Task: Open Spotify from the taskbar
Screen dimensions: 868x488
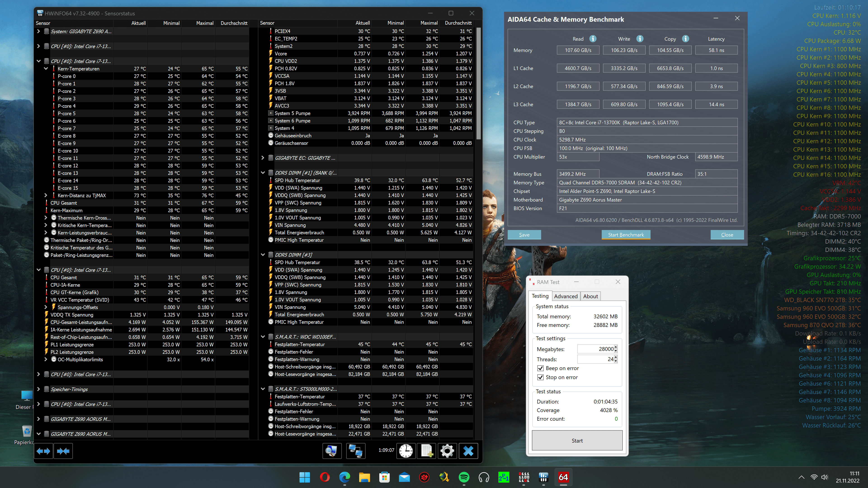Action: click(464, 477)
